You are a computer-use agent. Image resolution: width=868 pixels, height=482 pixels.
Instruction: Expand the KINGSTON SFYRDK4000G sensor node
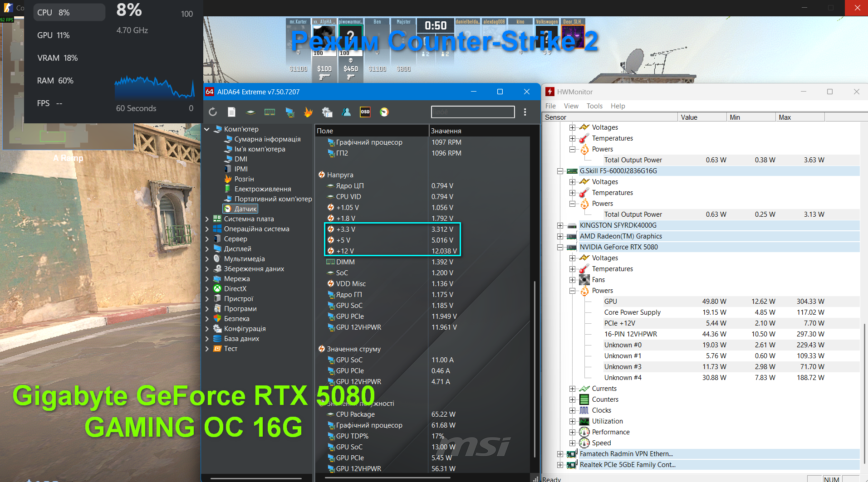tap(560, 225)
